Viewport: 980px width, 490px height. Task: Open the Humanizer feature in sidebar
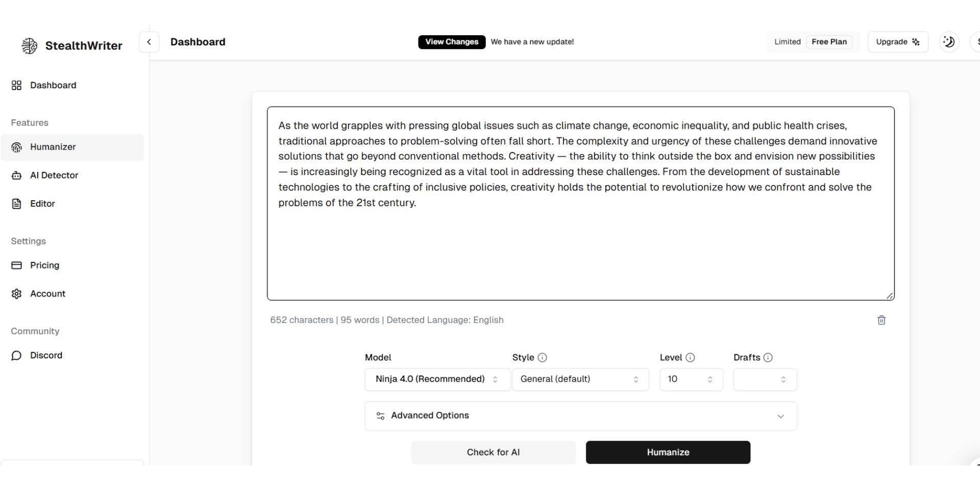(x=72, y=147)
